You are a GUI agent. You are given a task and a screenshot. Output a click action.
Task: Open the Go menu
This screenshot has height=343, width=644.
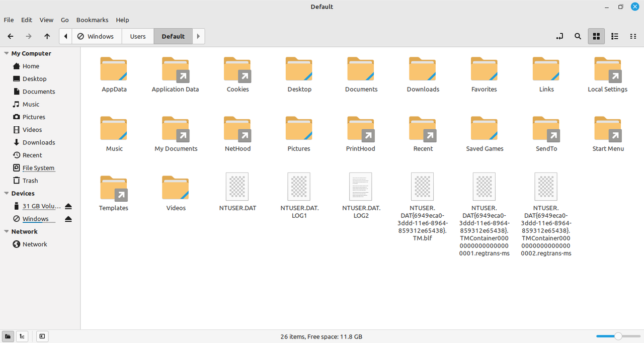65,20
